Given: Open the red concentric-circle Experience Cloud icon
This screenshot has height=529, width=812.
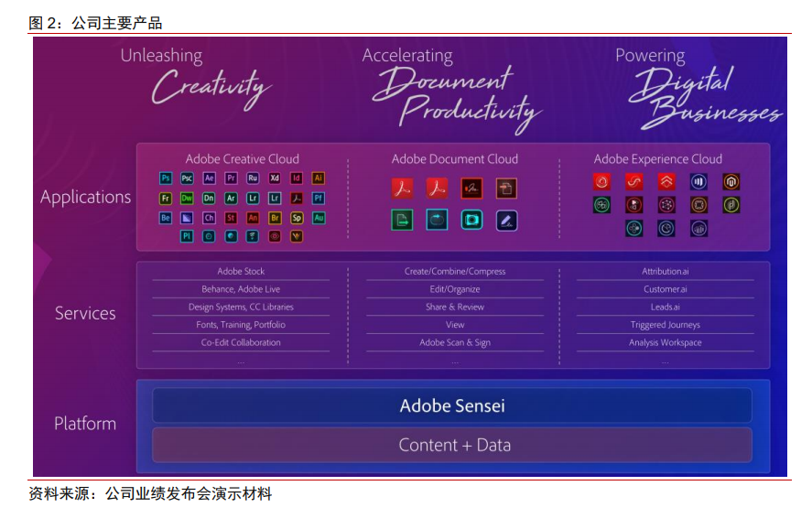Looking at the screenshot, I should coord(601,182).
